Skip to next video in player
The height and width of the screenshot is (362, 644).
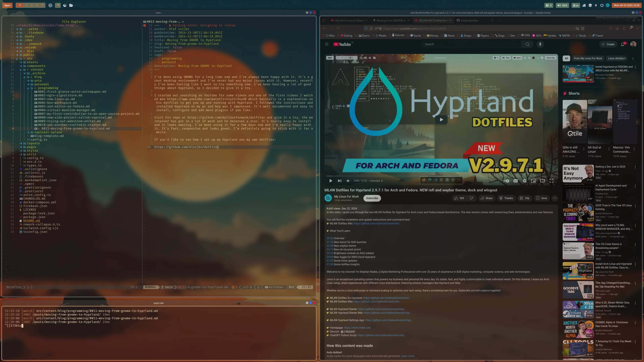tap(339, 181)
